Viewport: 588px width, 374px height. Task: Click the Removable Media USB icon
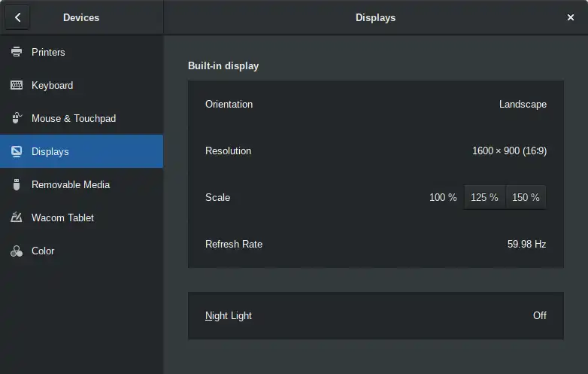pyautogui.click(x=17, y=184)
